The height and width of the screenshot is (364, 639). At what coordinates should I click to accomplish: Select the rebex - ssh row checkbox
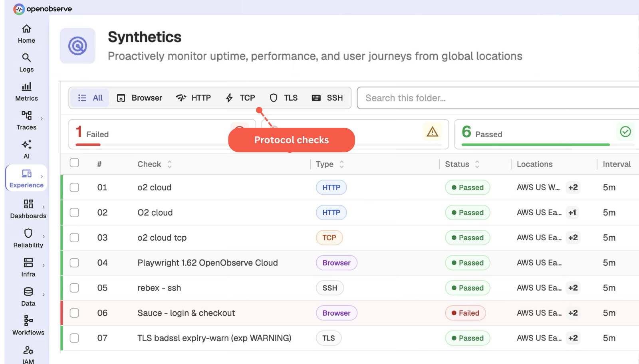point(74,288)
